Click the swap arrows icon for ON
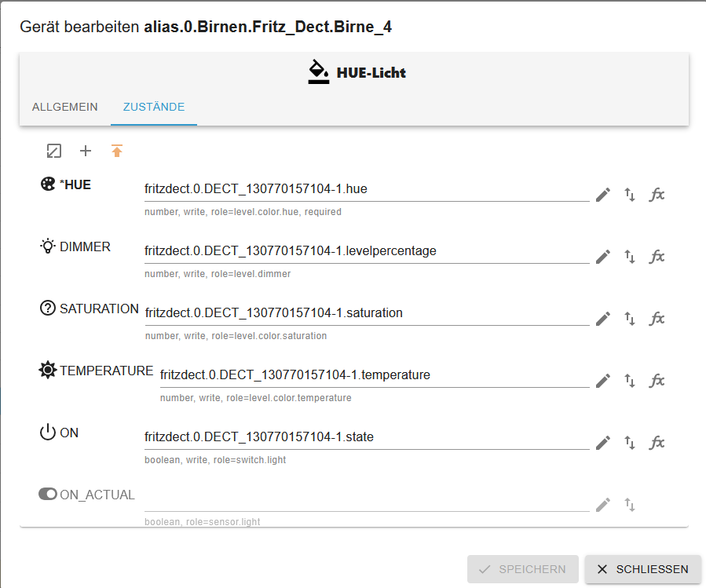 click(630, 443)
